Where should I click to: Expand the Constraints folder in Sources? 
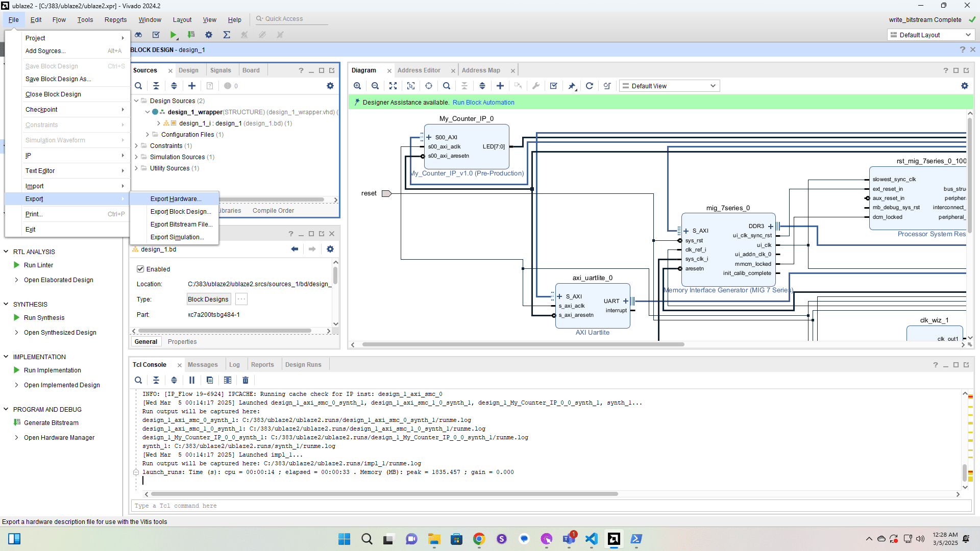(x=136, y=146)
